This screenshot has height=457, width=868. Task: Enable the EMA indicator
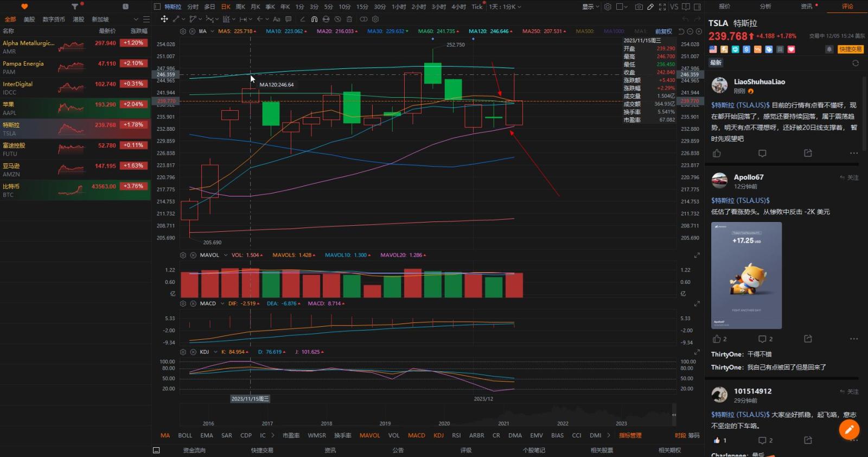[207, 435]
